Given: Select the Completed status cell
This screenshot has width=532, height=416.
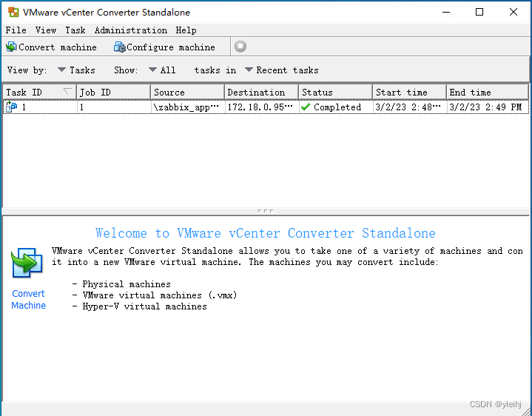Looking at the screenshot, I should pyautogui.click(x=336, y=107).
